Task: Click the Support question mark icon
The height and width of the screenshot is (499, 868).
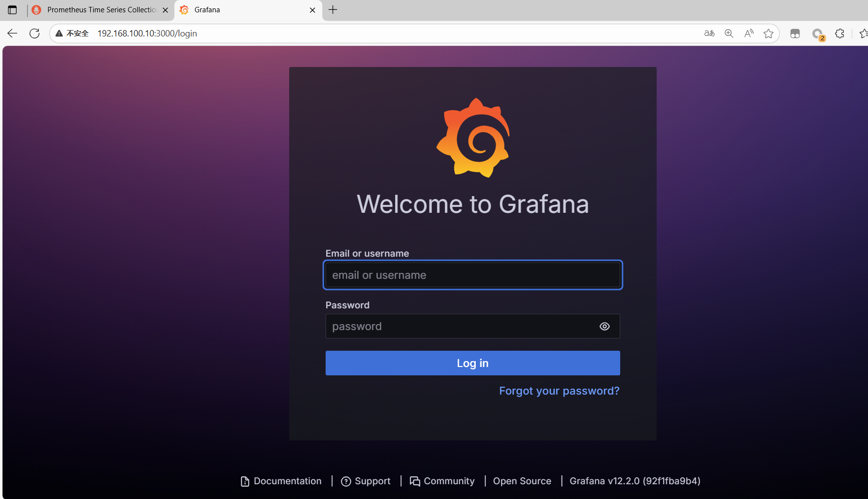Action: (x=346, y=481)
